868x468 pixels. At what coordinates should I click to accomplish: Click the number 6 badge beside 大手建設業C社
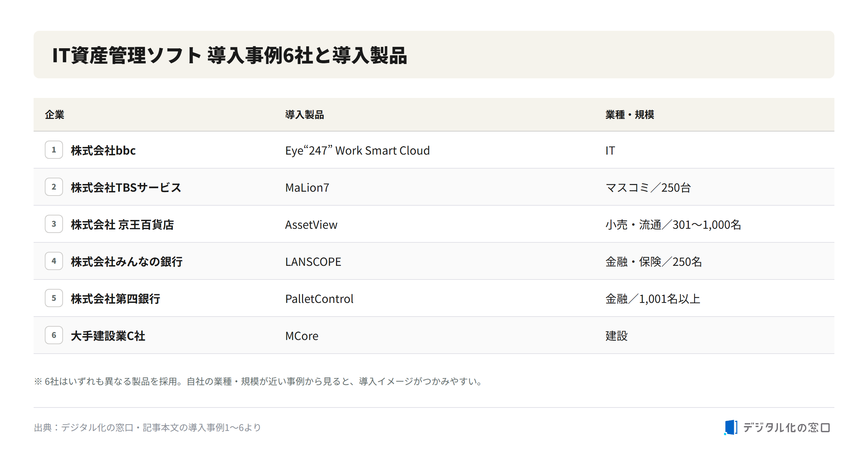[x=54, y=335]
